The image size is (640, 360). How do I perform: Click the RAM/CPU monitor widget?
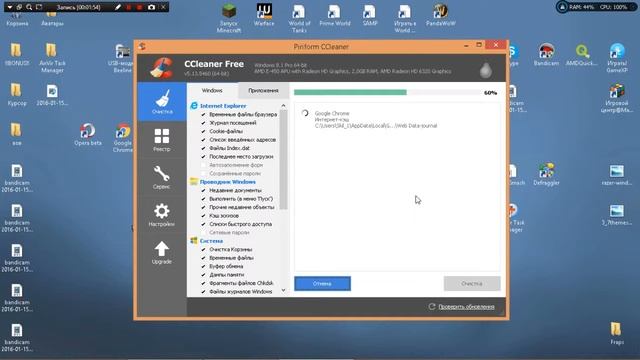597,7
